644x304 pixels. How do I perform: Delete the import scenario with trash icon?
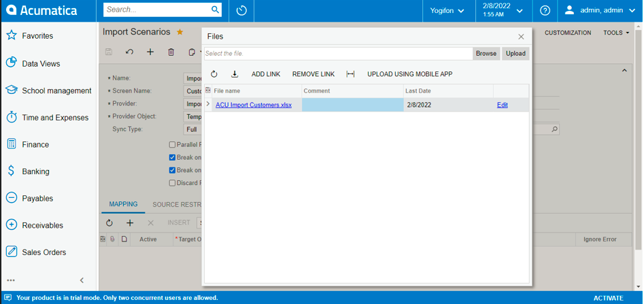coord(171,52)
